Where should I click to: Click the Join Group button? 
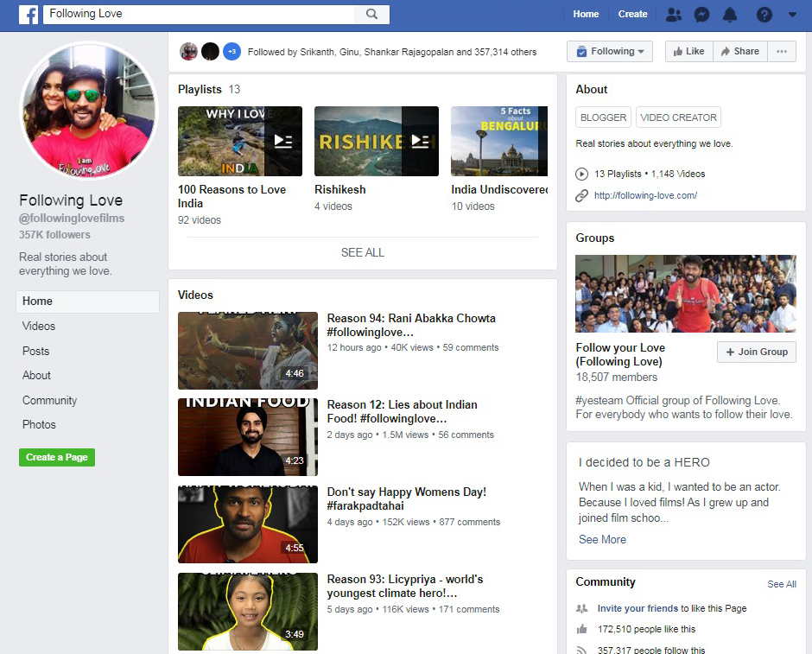757,352
